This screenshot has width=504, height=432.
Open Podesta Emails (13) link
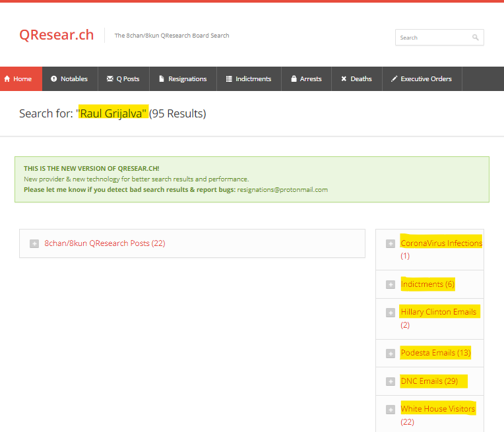pos(435,353)
